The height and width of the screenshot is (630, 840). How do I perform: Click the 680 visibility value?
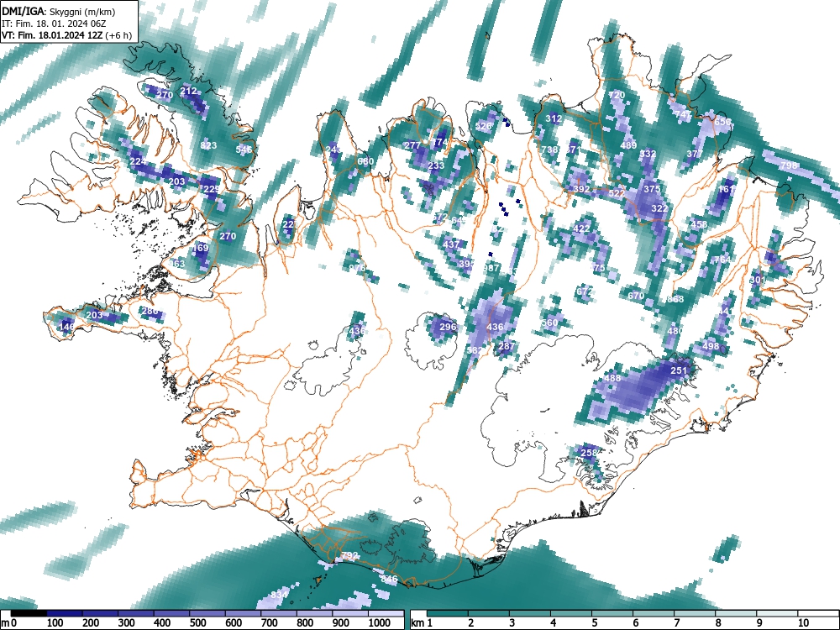(x=365, y=161)
